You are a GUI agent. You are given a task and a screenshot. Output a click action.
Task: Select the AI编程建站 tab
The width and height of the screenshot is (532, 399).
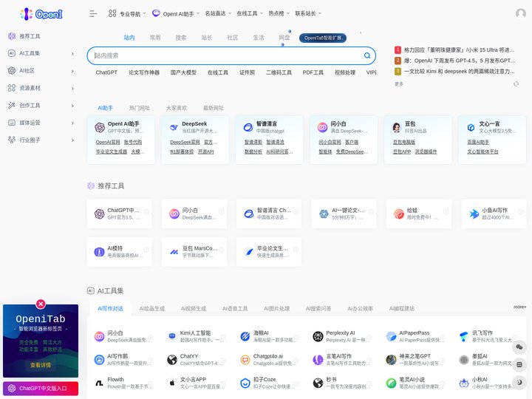pos(402,308)
